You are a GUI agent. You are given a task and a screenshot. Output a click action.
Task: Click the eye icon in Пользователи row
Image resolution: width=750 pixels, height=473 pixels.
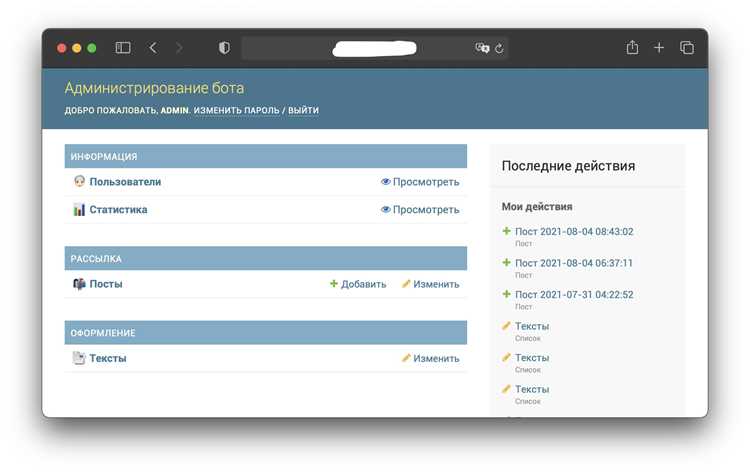386,181
